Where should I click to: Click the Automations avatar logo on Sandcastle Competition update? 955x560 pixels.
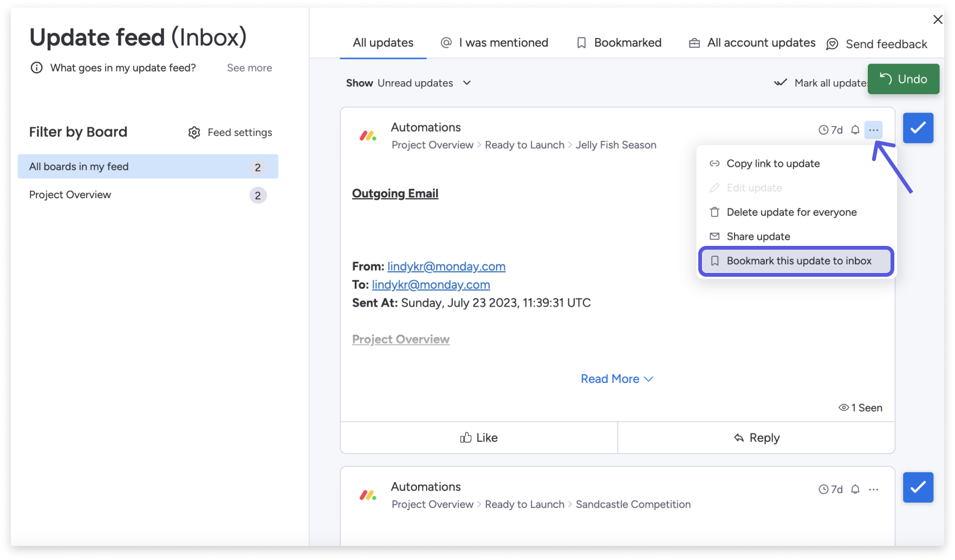point(368,495)
